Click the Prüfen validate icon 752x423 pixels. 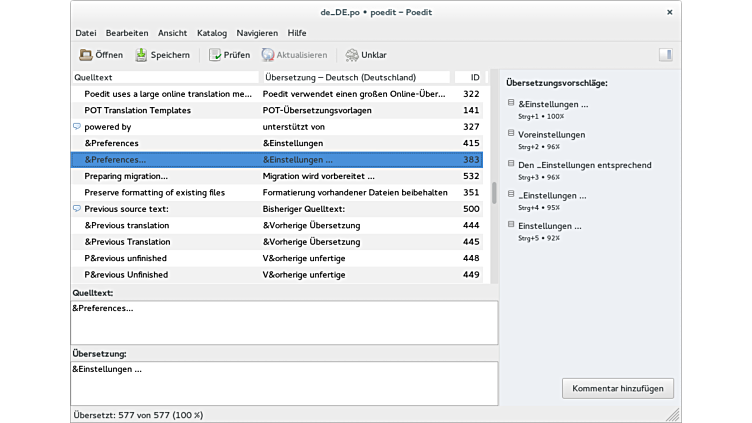(214, 55)
